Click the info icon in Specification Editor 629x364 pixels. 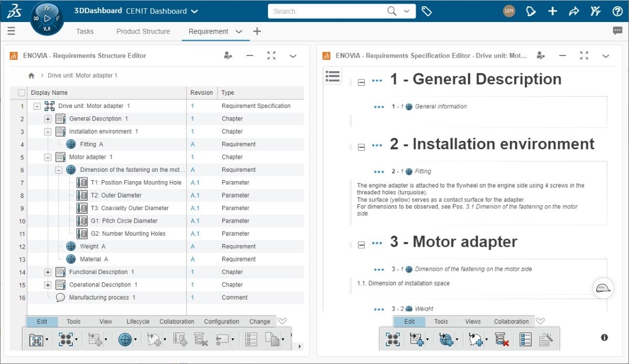[x=604, y=337]
